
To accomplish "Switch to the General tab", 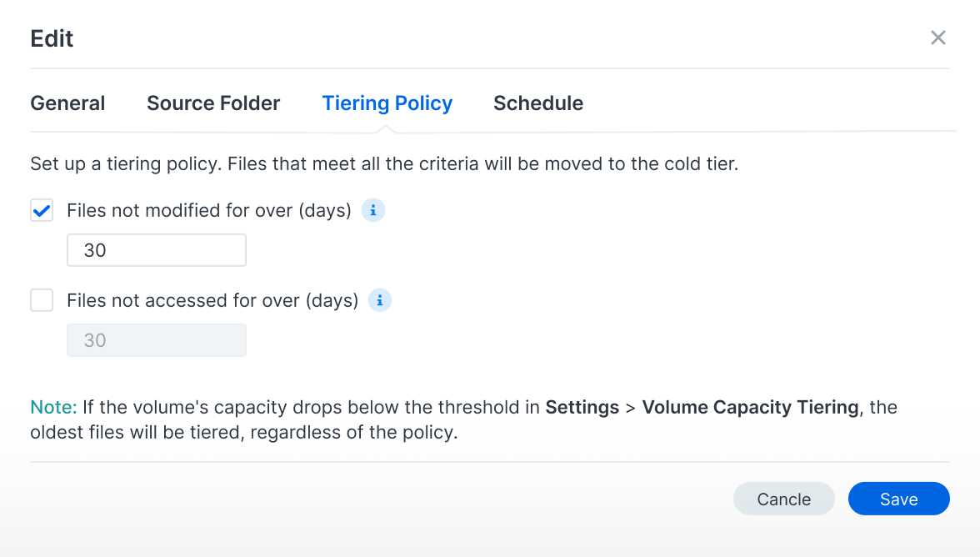I will coord(67,103).
